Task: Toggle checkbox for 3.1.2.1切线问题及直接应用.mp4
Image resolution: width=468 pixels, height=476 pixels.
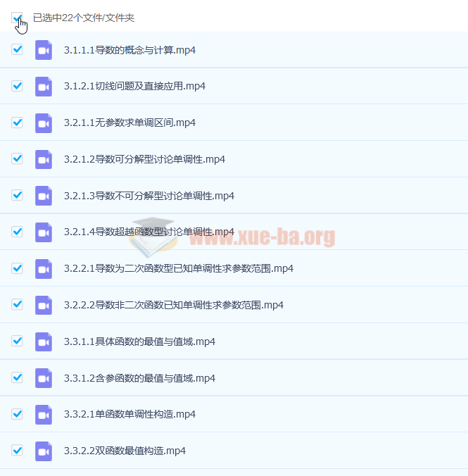Action: click(17, 86)
